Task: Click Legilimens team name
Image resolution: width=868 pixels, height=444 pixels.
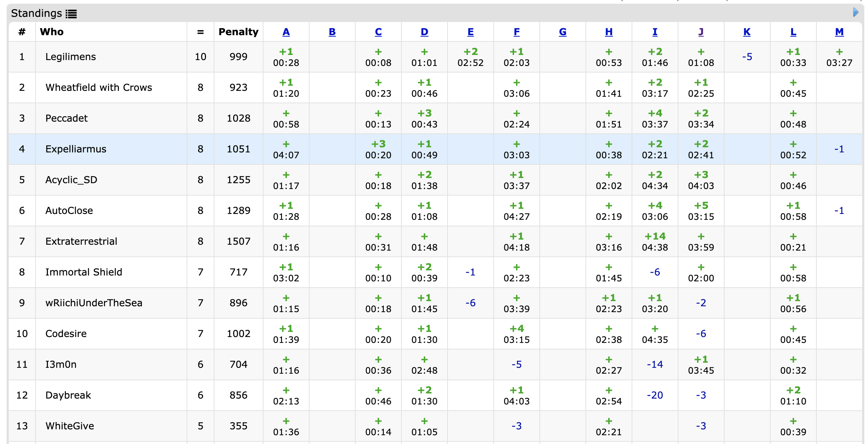Action: (71, 57)
